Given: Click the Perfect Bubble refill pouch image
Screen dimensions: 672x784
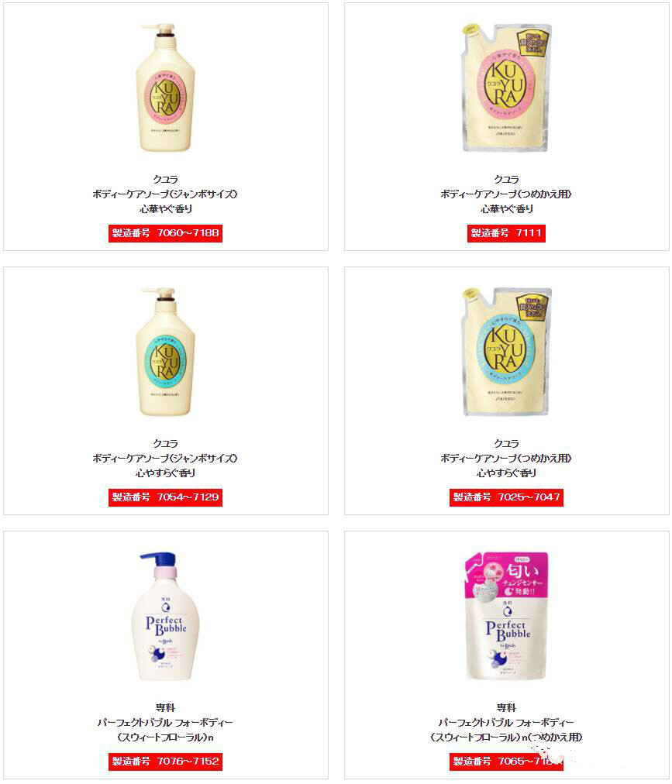Looking at the screenshot, I should click(506, 616).
